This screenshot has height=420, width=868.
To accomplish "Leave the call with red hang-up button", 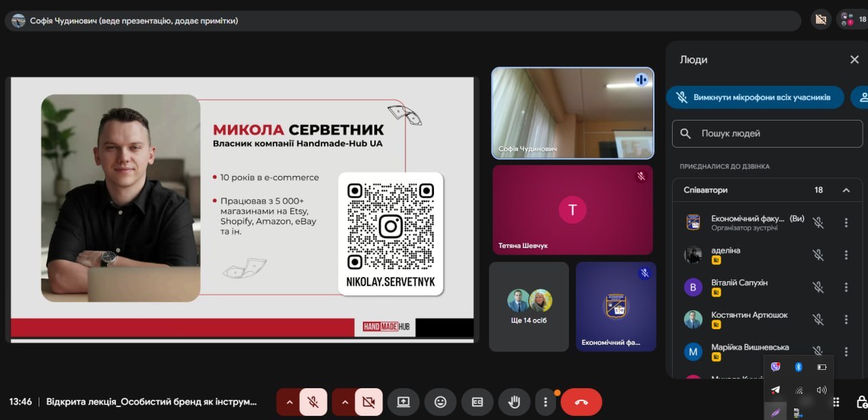I will [581, 402].
